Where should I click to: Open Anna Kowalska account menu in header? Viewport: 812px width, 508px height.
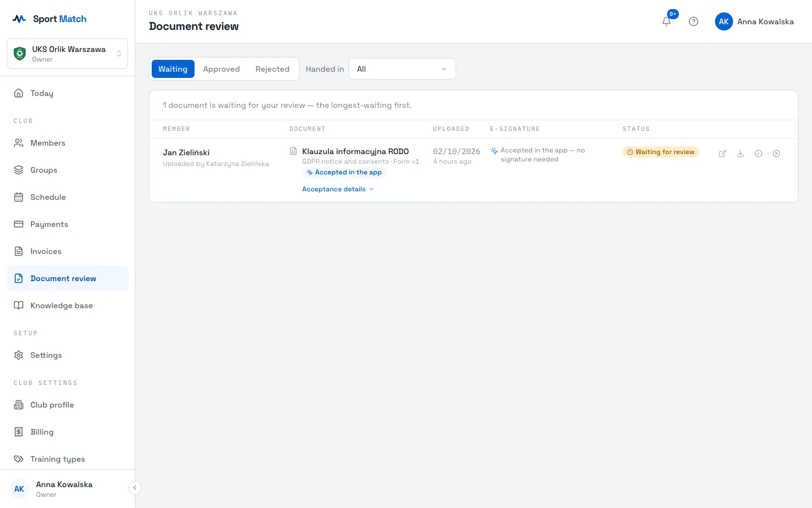pos(754,21)
